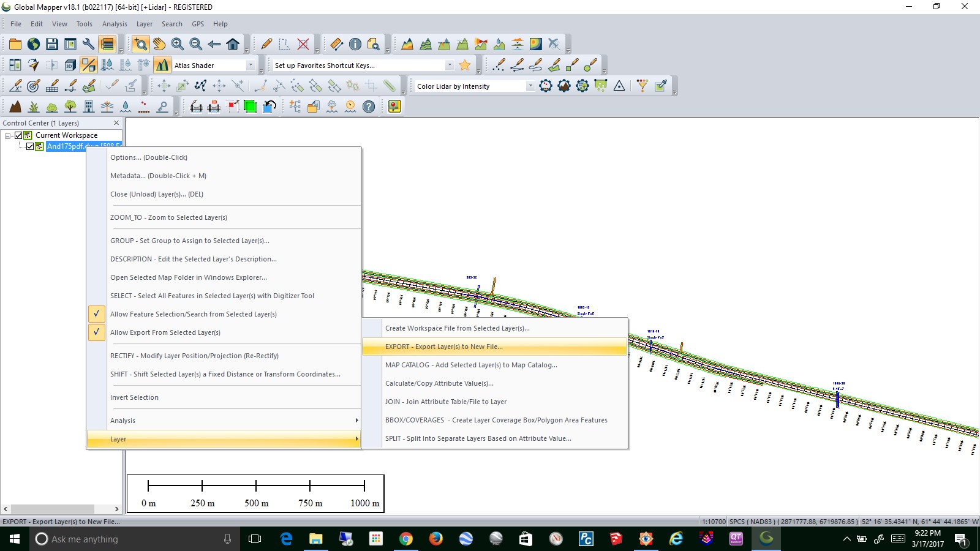Open the Atlas Shader dropdown
This screenshot has width=980, height=551.
coord(251,66)
